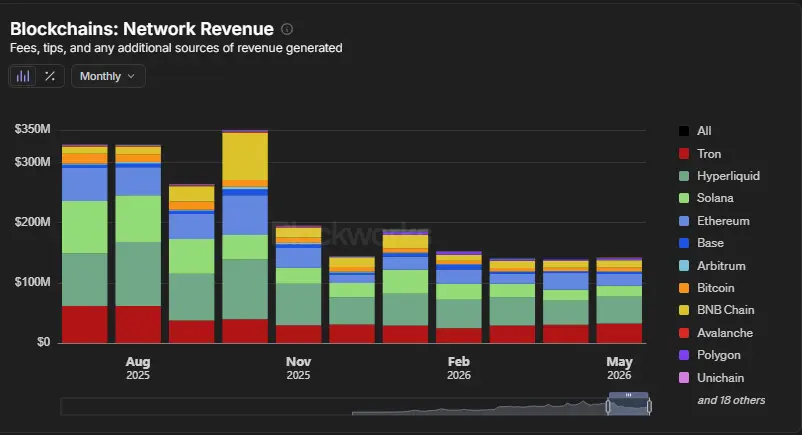Click the '$350M' y-axis label
The width and height of the screenshot is (802, 435).
tap(32, 129)
